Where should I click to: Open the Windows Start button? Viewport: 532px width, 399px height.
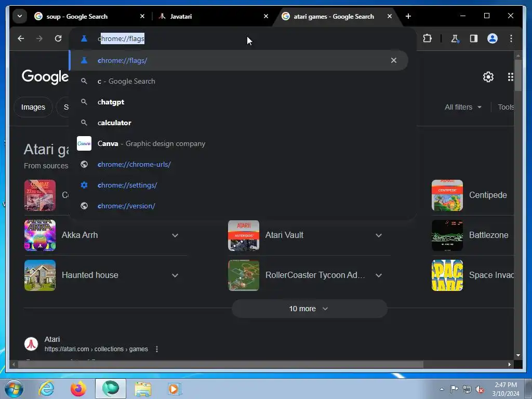[x=14, y=389]
